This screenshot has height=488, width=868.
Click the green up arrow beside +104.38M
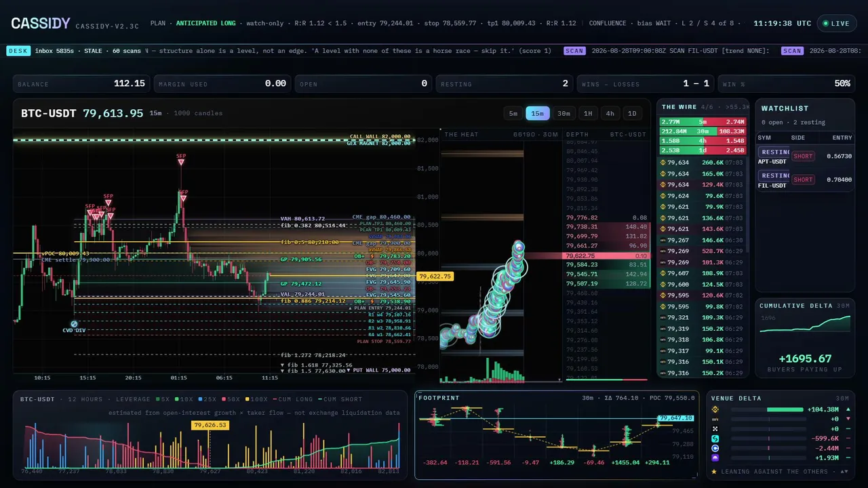848,409
